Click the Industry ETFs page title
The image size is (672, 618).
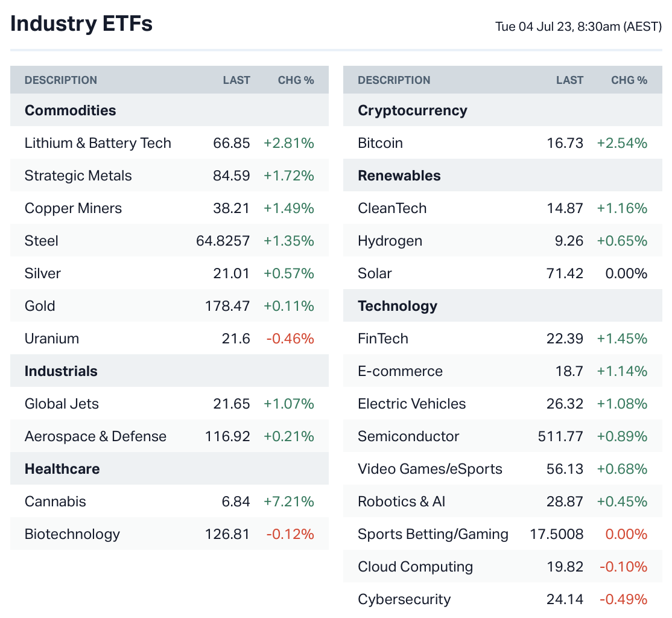(81, 24)
